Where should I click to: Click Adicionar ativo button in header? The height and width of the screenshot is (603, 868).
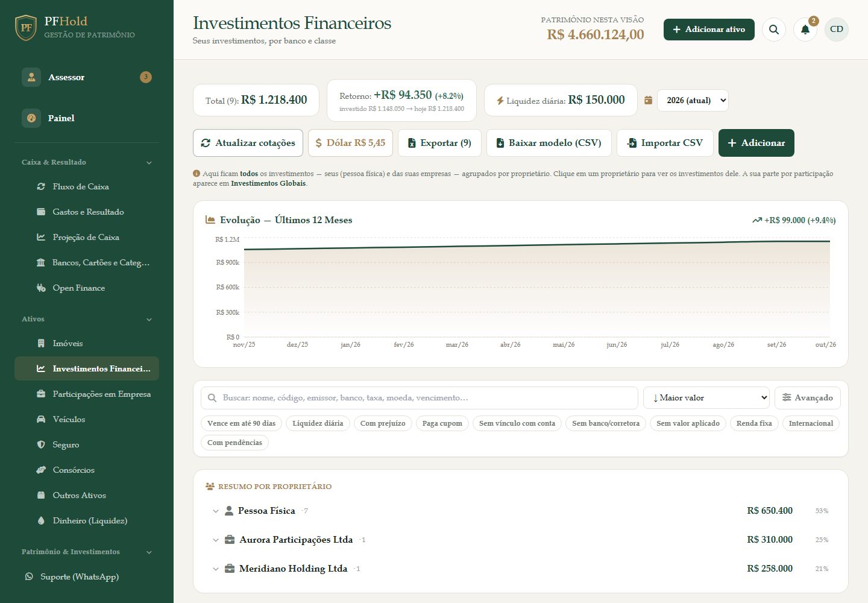tap(709, 30)
